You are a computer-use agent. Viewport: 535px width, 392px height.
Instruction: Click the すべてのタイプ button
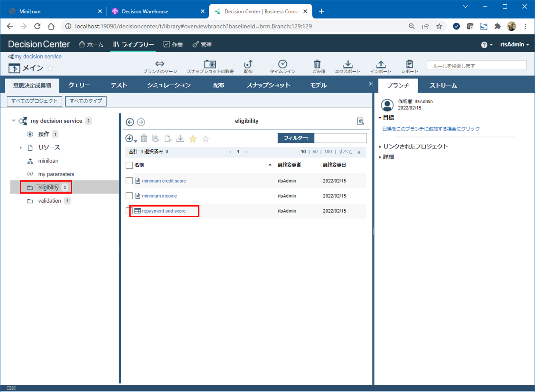(86, 101)
